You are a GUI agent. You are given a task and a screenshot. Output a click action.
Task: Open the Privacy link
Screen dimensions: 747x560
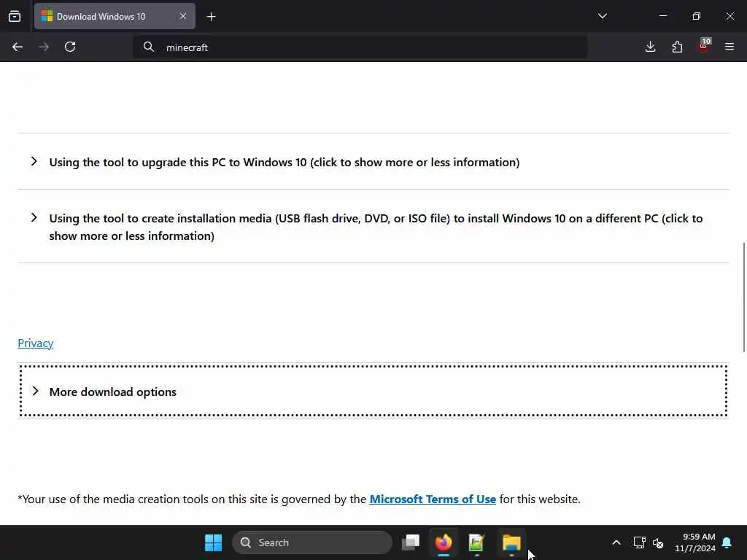pyautogui.click(x=35, y=343)
